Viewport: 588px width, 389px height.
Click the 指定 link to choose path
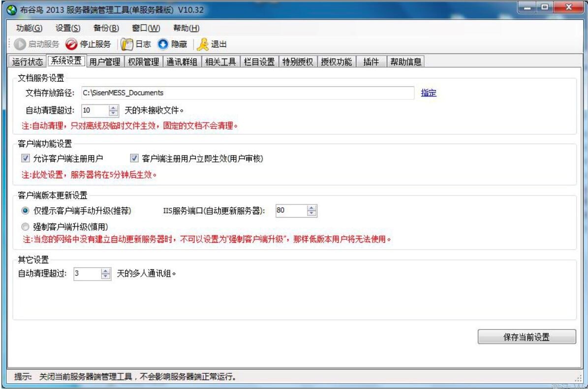429,93
